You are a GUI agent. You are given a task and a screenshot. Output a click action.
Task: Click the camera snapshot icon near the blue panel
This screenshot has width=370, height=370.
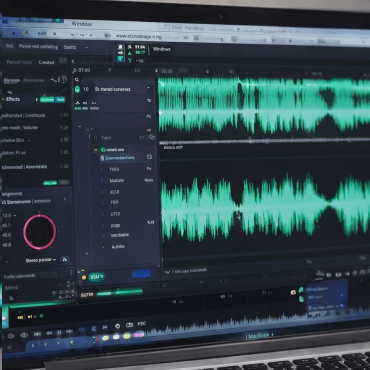293,292
